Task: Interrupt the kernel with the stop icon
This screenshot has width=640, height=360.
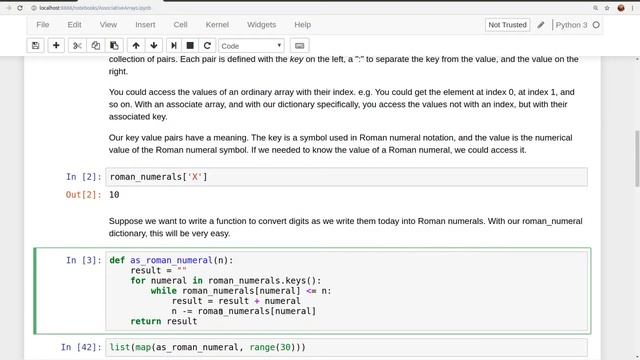Action: point(190,46)
